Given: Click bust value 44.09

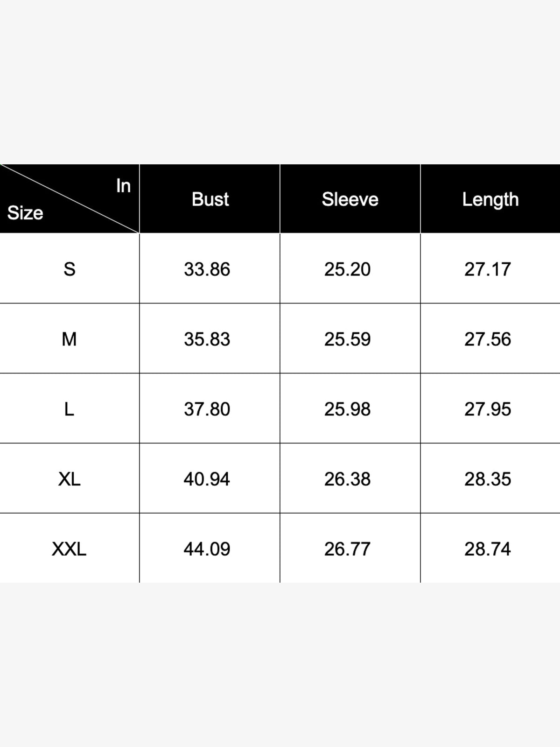Looking at the screenshot, I should [207, 550].
